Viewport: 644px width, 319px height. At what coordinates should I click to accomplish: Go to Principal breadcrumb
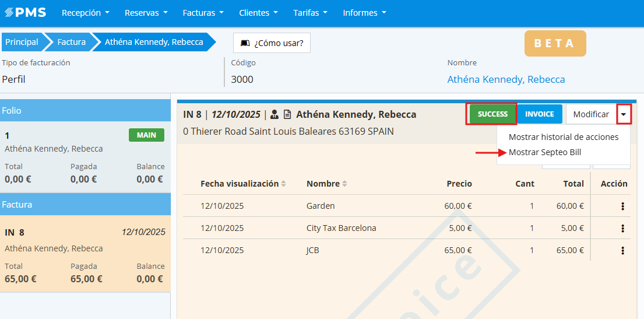tap(22, 42)
